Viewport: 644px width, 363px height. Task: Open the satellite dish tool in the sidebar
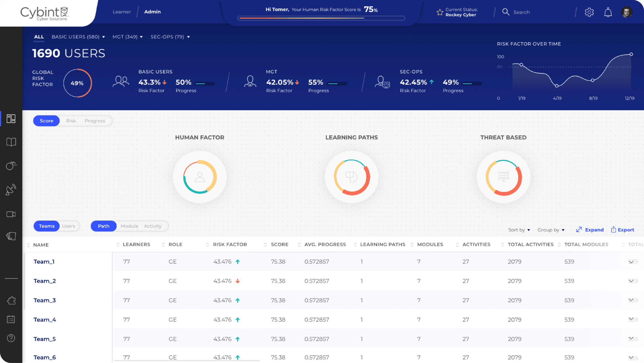coord(11,189)
